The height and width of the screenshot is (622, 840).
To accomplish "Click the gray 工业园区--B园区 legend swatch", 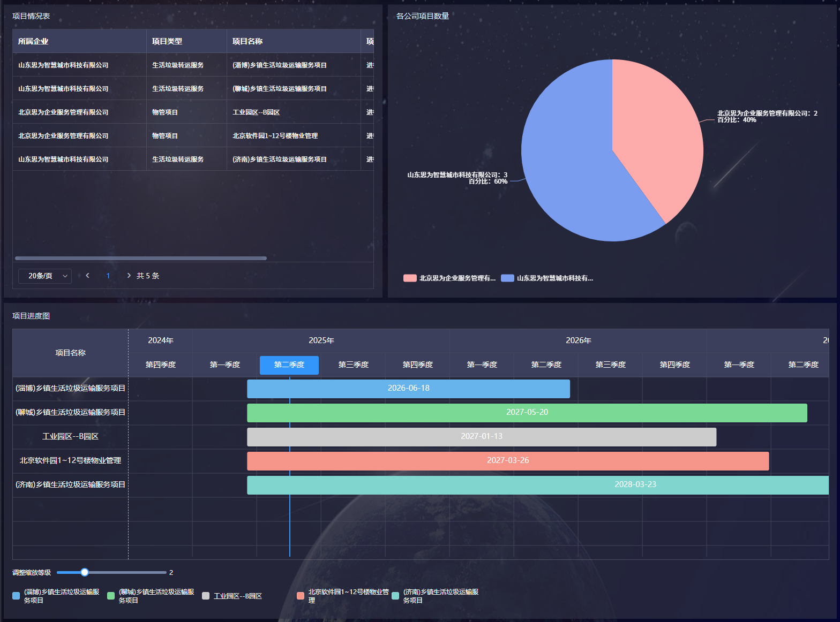I will click(206, 596).
